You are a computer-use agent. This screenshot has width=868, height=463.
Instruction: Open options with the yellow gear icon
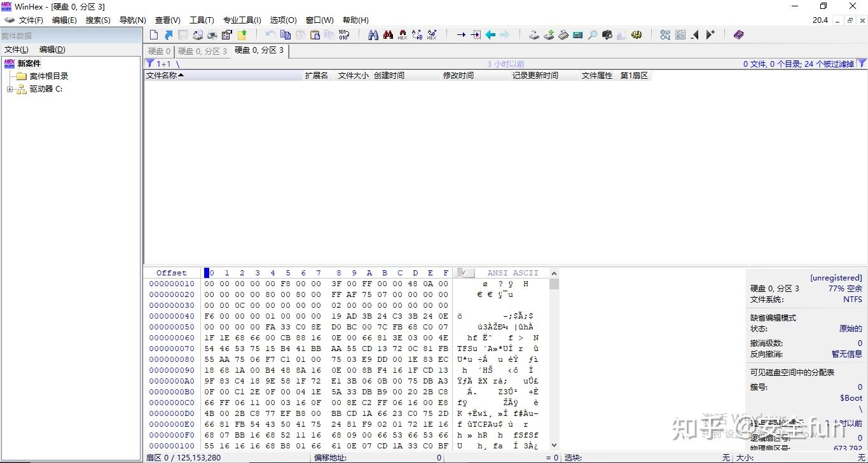(637, 35)
